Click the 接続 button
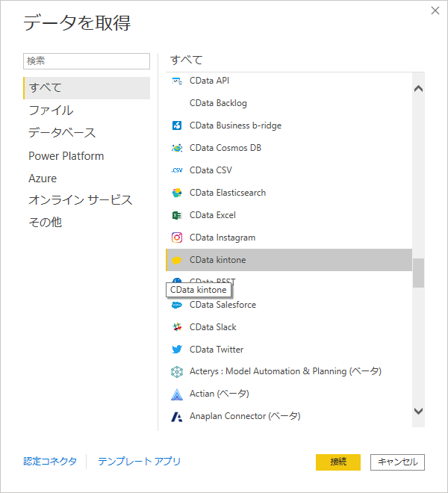 tap(338, 462)
